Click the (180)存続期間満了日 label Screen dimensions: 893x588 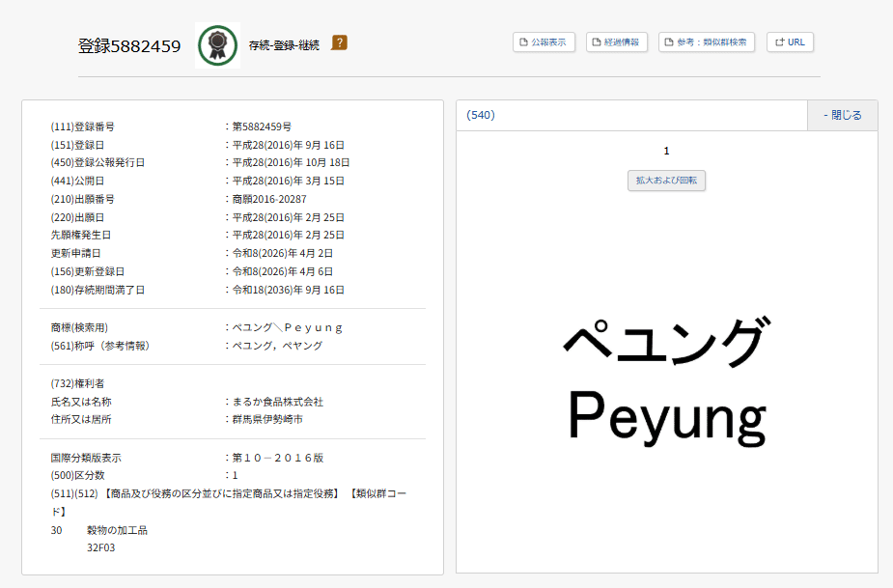tap(98, 290)
